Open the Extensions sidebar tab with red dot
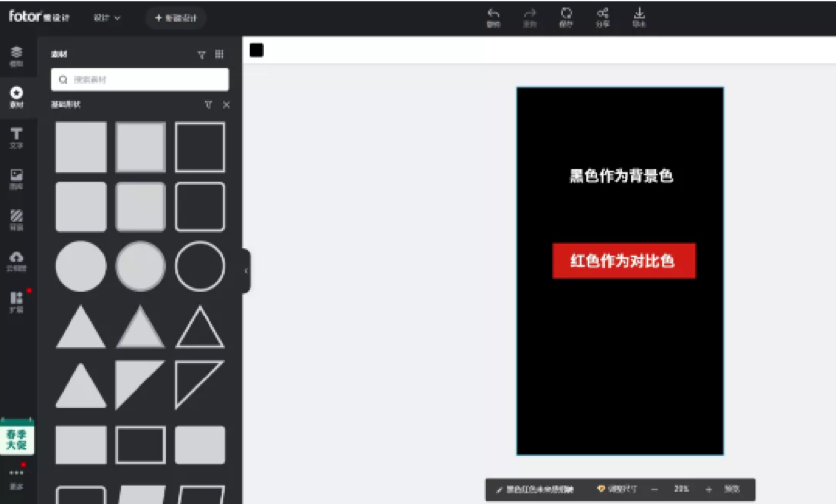The height and width of the screenshot is (504, 836). point(17,302)
